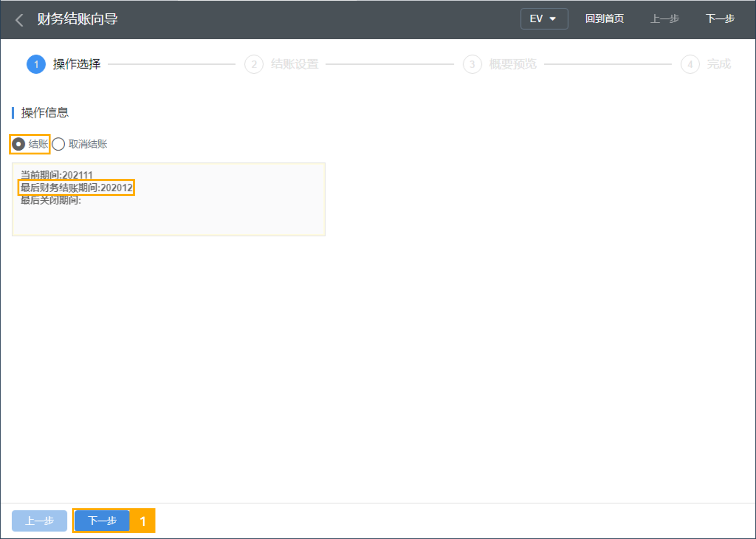
Task: Select step 1 操作选择 in the wizard
Action: pos(64,64)
